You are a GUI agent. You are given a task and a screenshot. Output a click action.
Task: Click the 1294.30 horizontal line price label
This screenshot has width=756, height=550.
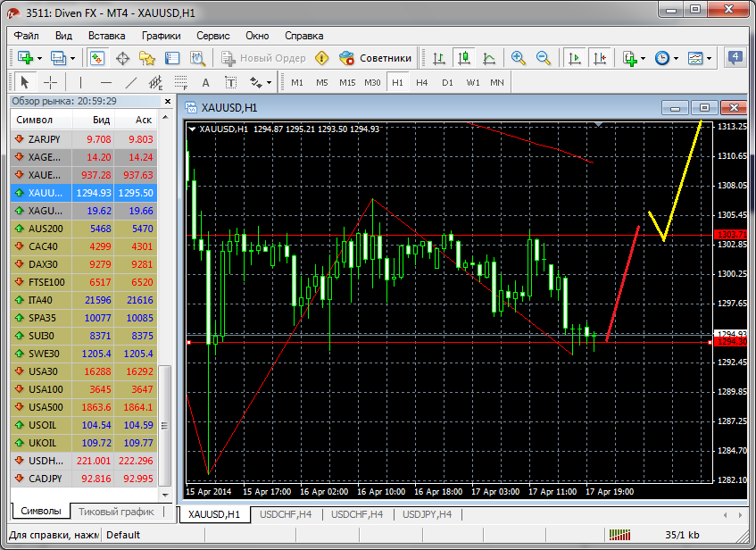pos(731,342)
